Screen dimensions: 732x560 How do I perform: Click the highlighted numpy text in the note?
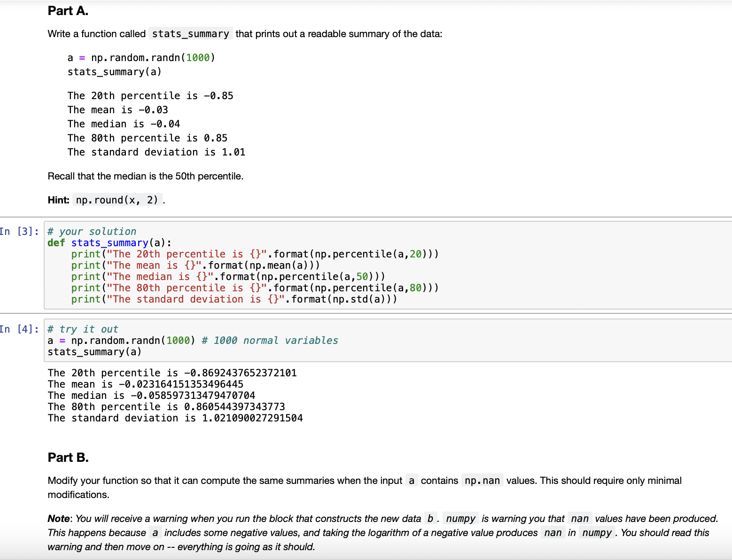point(461,518)
